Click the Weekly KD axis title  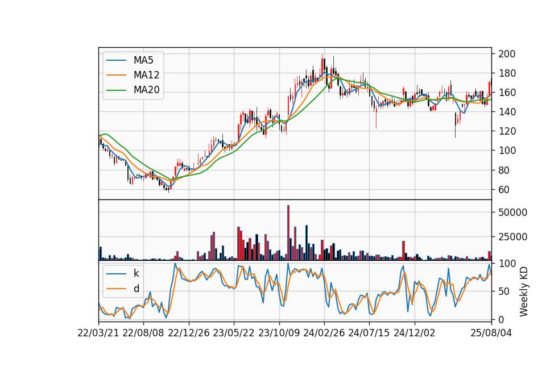(524, 291)
